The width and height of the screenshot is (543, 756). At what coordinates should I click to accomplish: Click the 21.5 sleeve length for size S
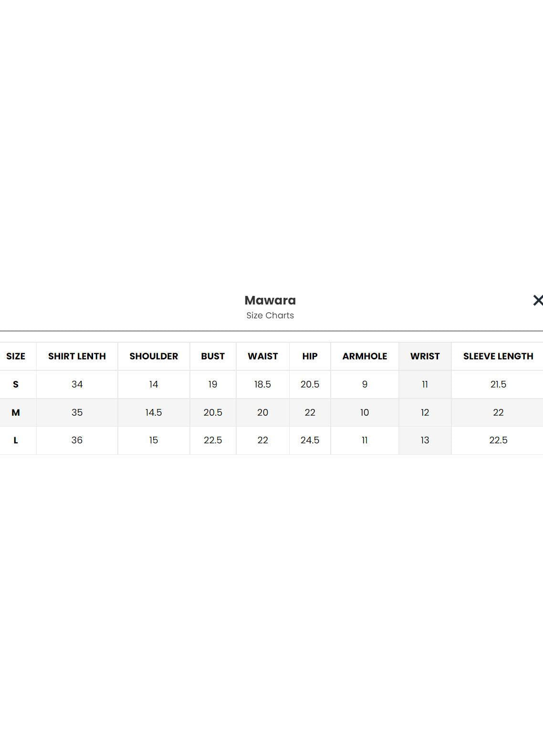click(x=498, y=384)
